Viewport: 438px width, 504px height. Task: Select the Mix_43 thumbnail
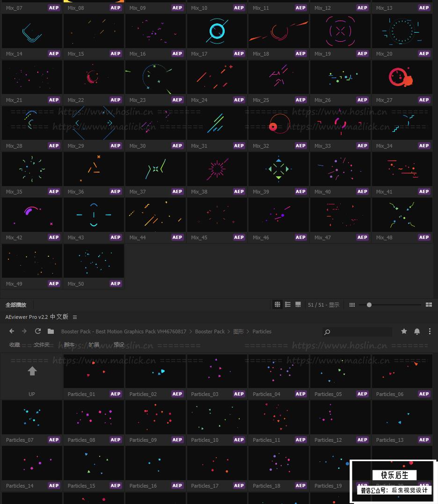[94, 215]
